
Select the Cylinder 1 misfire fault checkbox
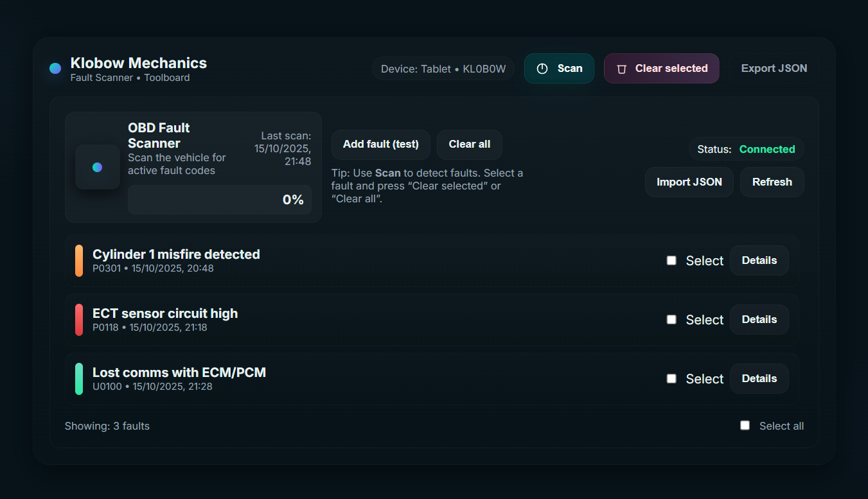click(671, 261)
